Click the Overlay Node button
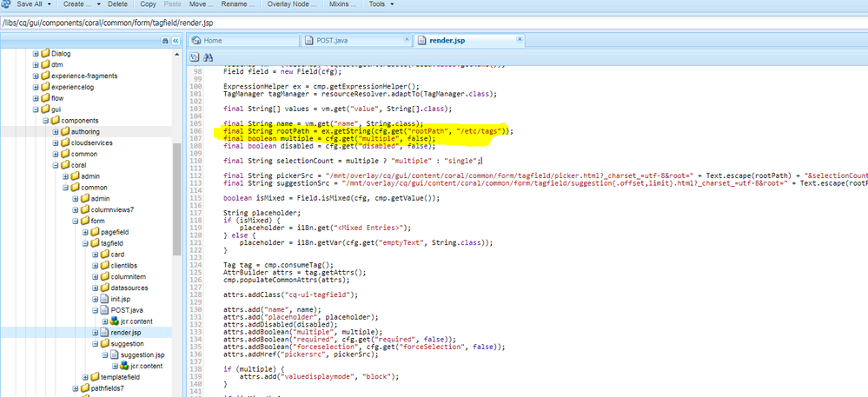This screenshot has height=397, width=868. 289,4
